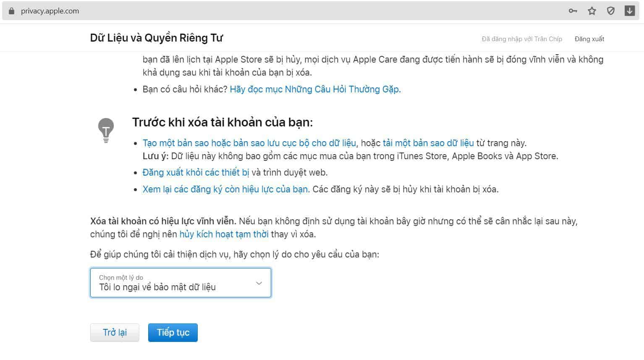
Task: Select 'Đăng xuất' in the page header
Action: (x=589, y=38)
